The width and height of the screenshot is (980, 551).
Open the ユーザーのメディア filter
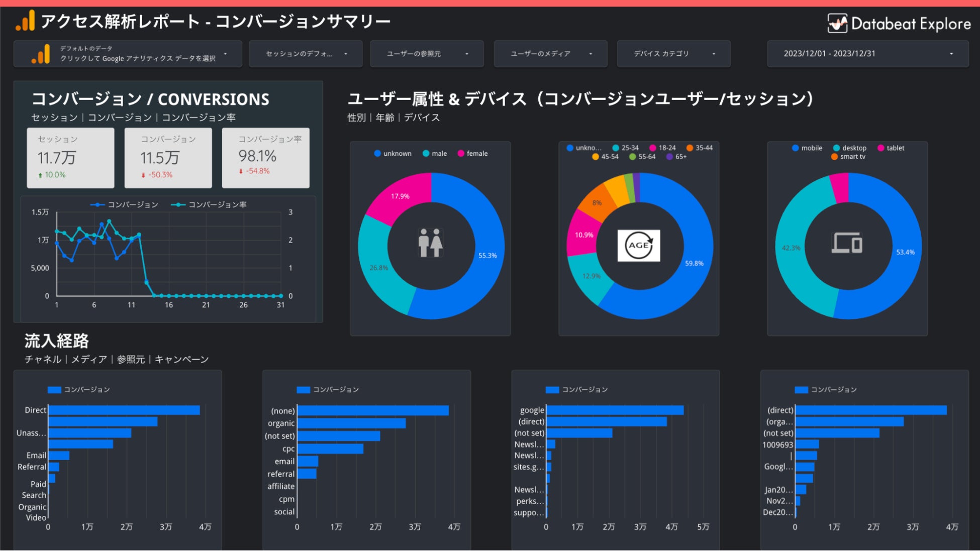point(550,54)
